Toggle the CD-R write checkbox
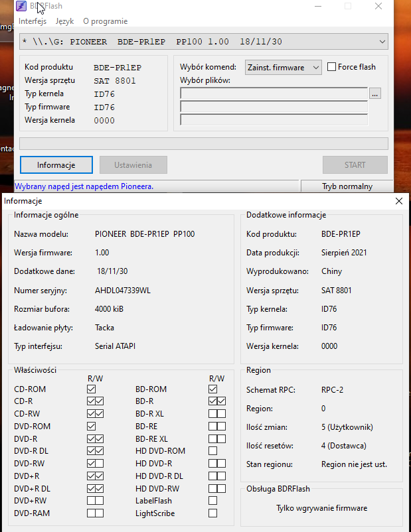The width and height of the screenshot is (411, 532). click(x=100, y=401)
